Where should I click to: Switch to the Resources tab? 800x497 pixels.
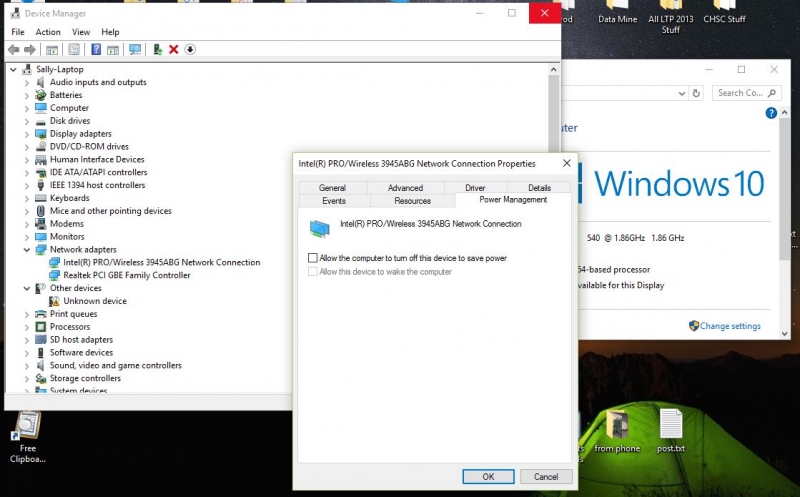[x=412, y=201]
